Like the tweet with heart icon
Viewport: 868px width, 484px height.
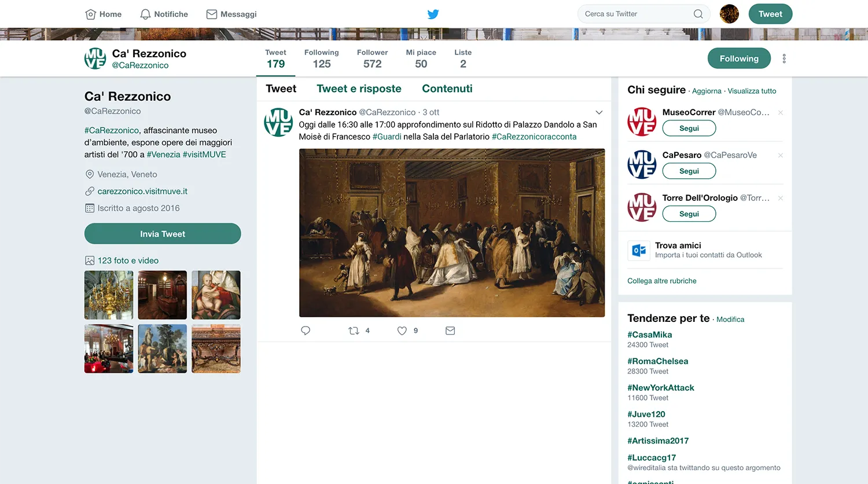402,331
